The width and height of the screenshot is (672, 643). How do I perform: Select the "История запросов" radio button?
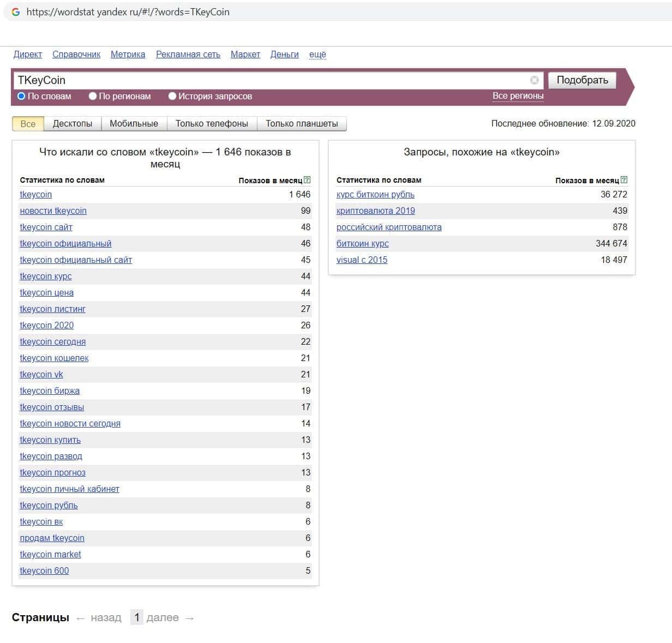[172, 96]
